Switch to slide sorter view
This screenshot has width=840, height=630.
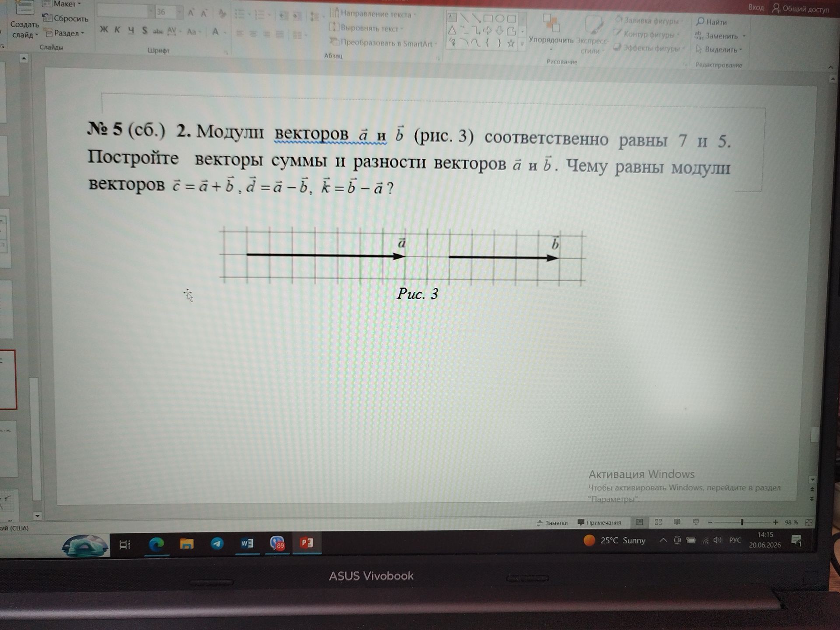[x=658, y=522]
